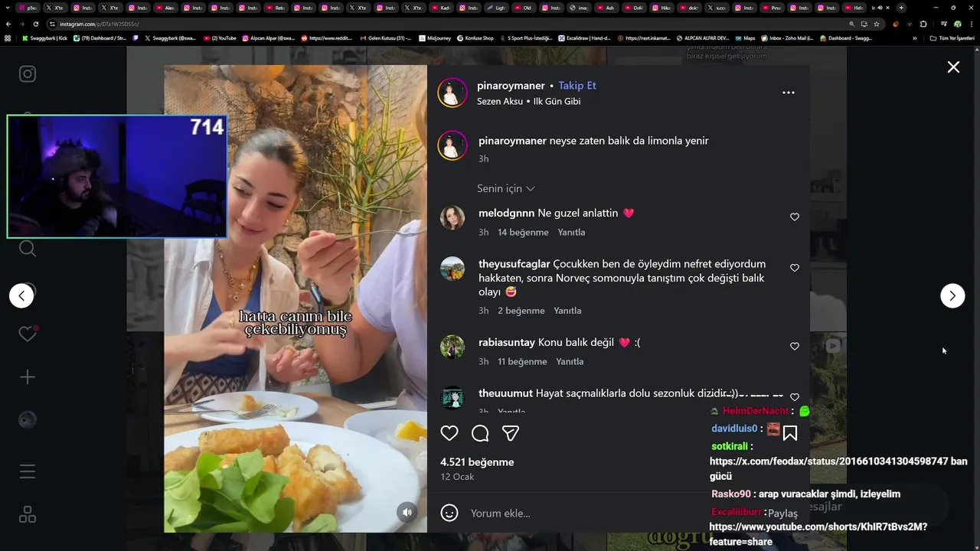Open the three-dot post options menu
Viewport: 980px width, 551px height.
789,93
